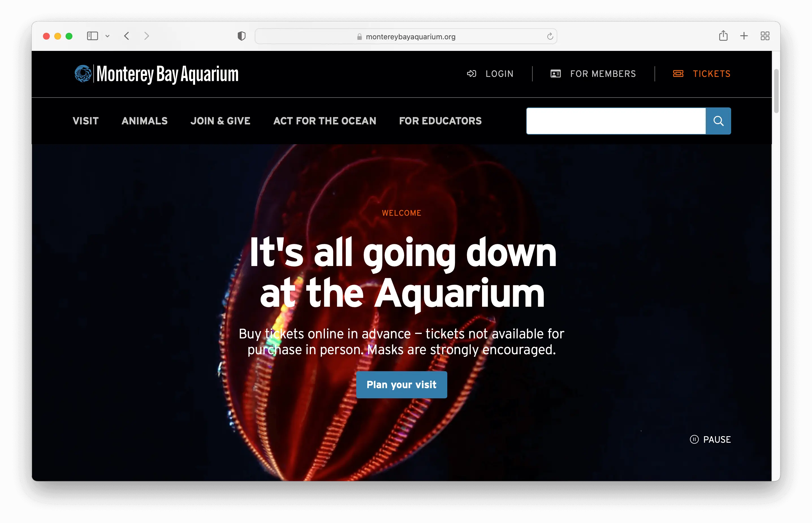This screenshot has height=523, width=812.
Task: Select ACT FOR THE OCEAN menu
Action: click(325, 121)
